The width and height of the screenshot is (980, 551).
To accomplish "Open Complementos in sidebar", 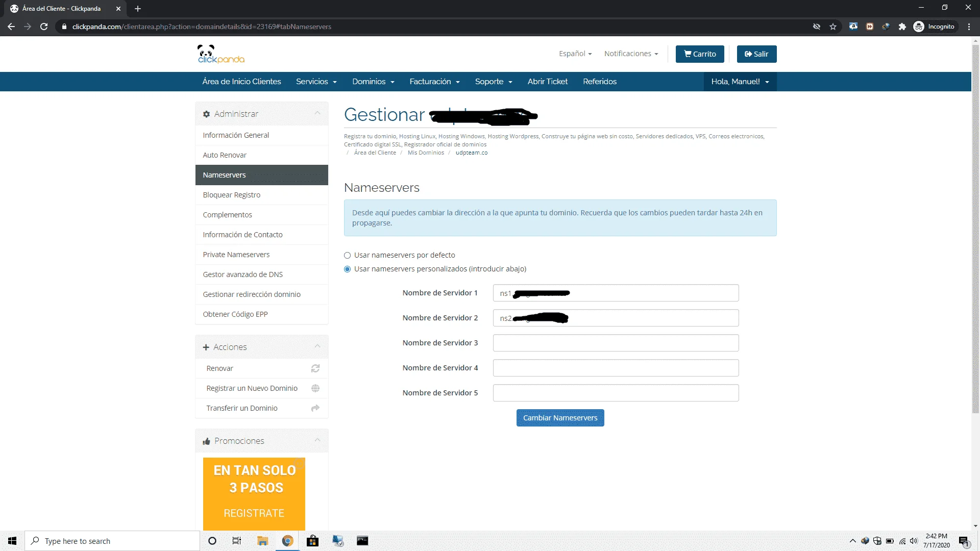I will point(262,215).
